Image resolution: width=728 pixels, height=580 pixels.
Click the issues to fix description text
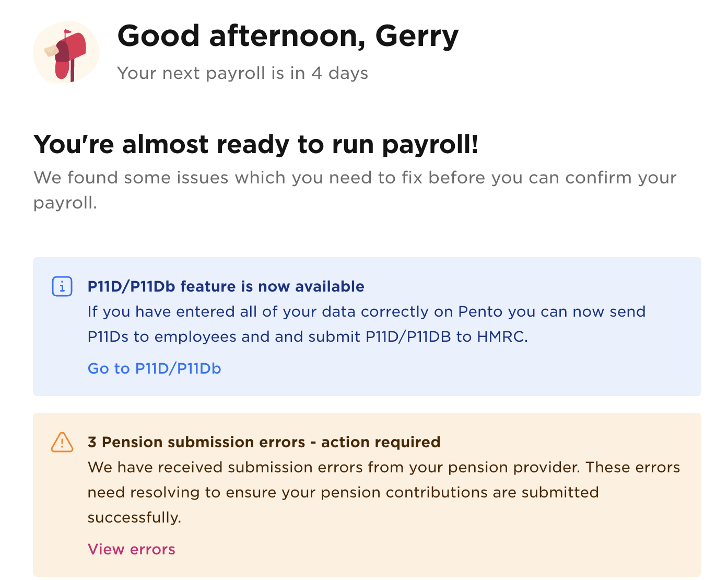[x=355, y=190]
